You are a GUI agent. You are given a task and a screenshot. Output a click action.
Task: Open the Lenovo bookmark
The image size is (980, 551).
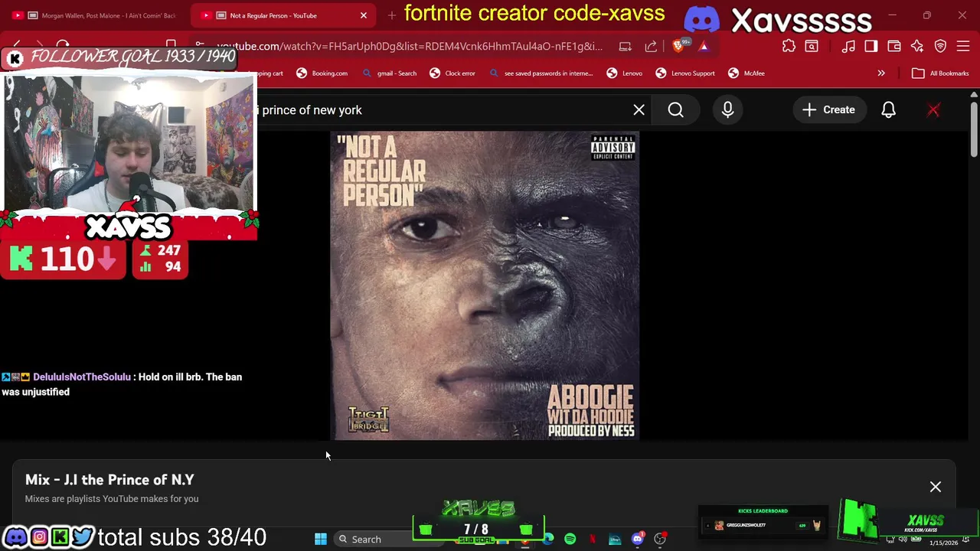tap(625, 73)
